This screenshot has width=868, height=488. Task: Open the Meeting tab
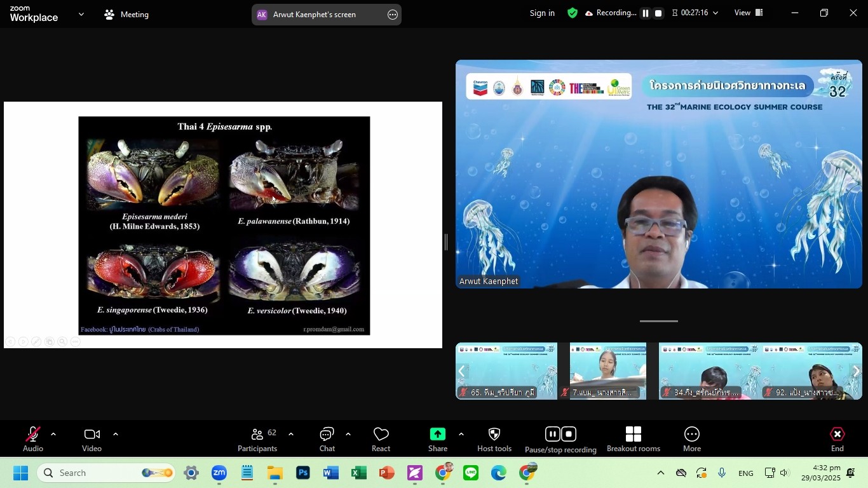[126, 14]
